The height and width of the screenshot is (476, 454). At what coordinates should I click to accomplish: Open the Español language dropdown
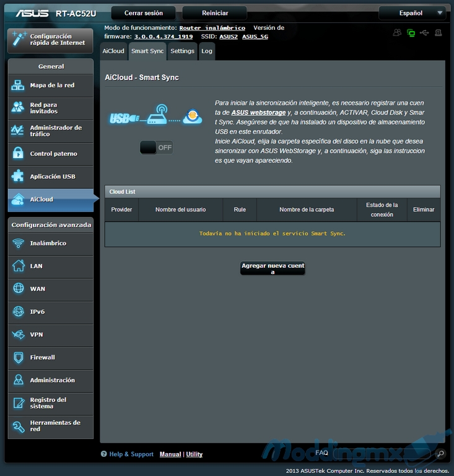click(x=413, y=13)
